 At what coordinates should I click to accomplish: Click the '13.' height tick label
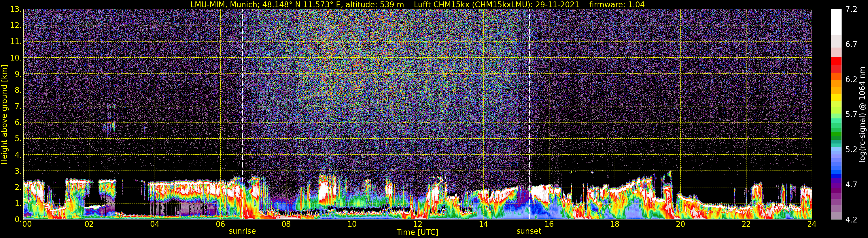16,9
